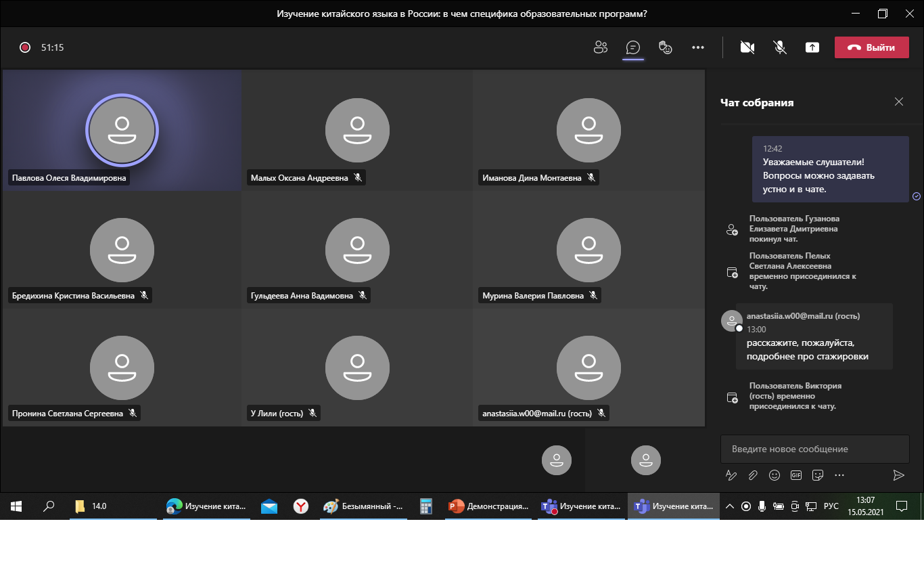This screenshot has height=574, width=924.
Task: Open the raise hand reactions icon
Action: [x=666, y=47]
